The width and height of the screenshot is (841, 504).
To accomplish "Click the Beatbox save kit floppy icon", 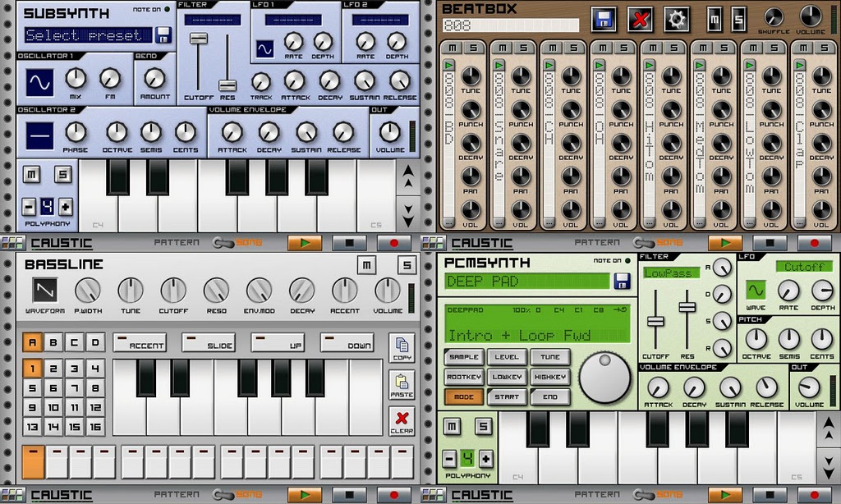I will click(x=603, y=20).
